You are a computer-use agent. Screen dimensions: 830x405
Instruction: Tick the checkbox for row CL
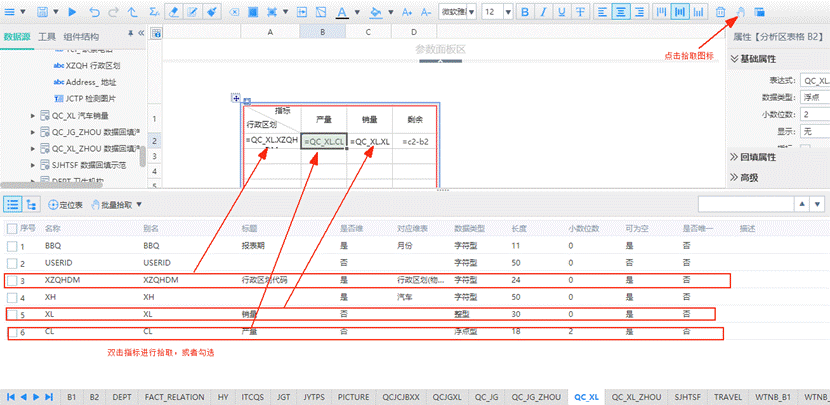tap(12, 332)
